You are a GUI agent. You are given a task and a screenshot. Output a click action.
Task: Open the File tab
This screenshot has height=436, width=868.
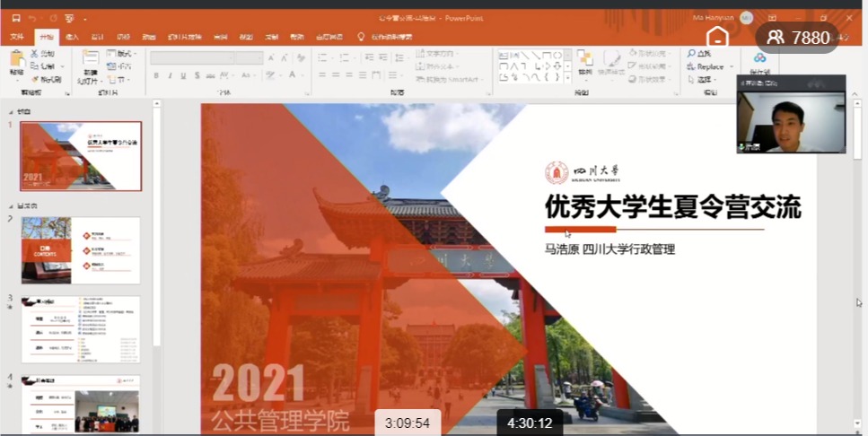pos(16,37)
